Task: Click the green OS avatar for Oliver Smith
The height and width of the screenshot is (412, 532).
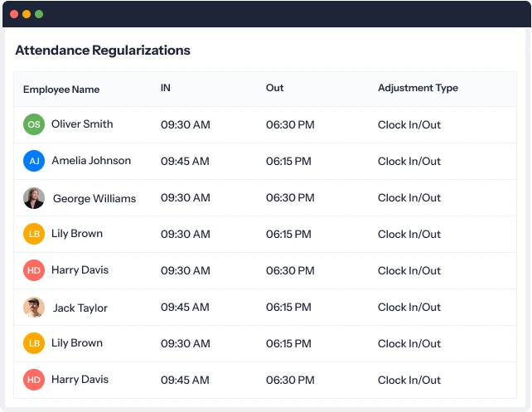Action: pos(34,124)
